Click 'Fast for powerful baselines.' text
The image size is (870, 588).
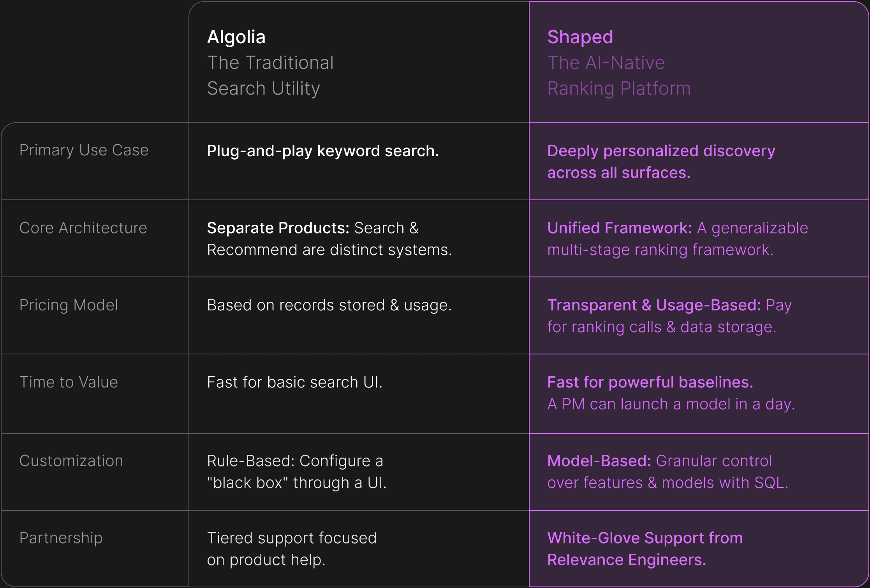pos(650,382)
